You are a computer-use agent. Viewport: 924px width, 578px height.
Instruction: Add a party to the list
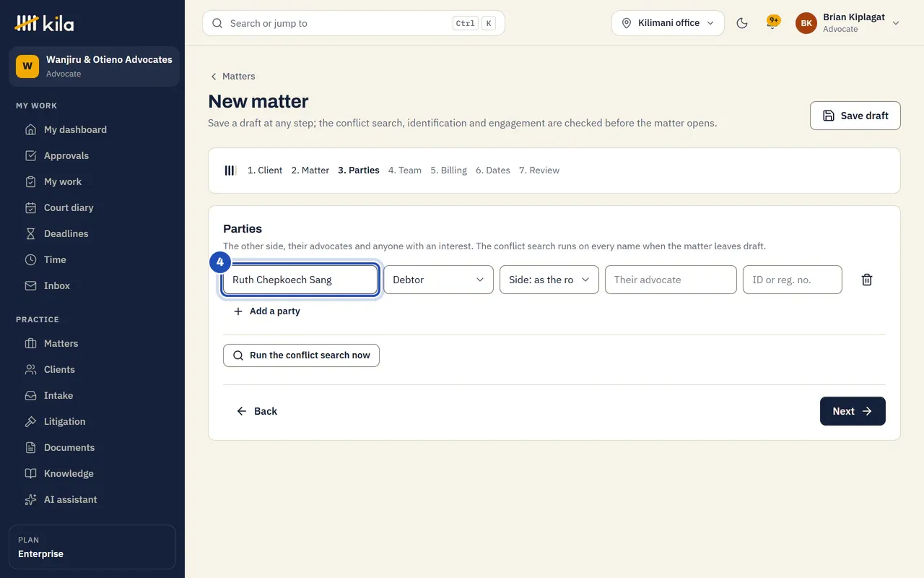(x=266, y=311)
